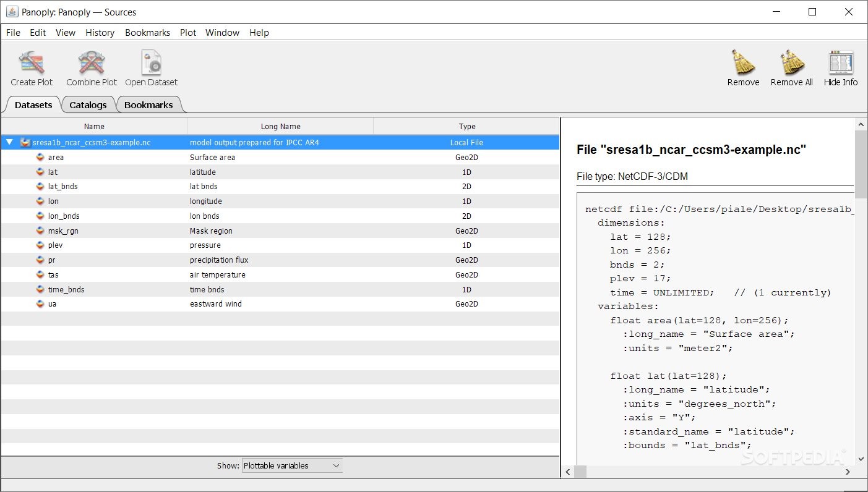
Task: Open the Help menu
Action: click(x=259, y=33)
